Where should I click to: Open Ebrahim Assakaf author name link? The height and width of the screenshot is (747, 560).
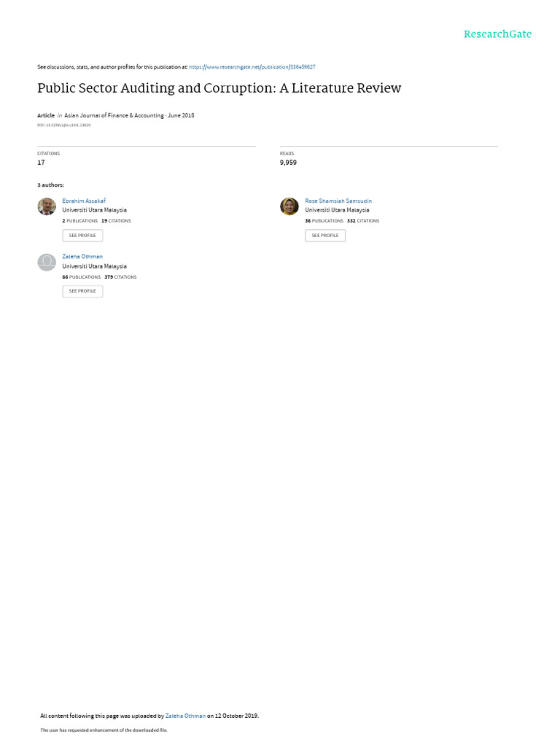point(84,201)
